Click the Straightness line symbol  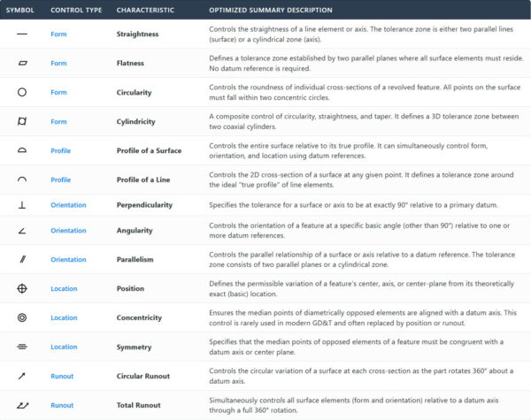tap(22, 34)
